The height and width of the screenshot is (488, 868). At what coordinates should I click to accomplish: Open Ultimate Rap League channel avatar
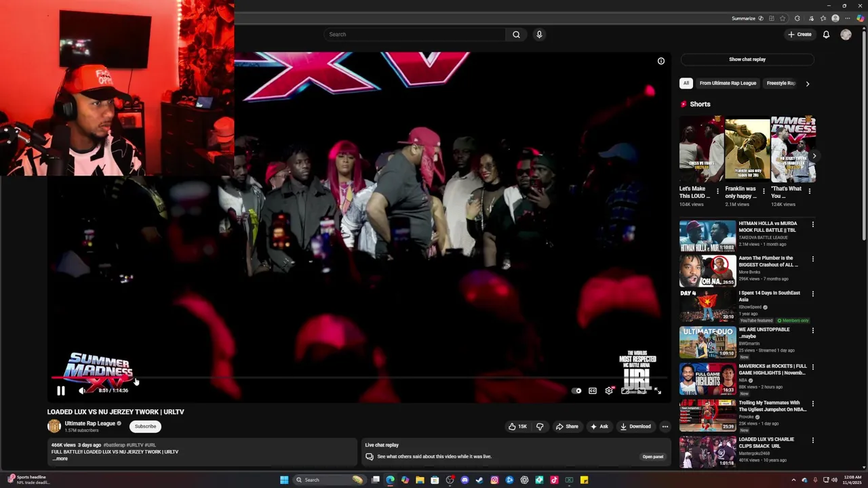pos(54,426)
